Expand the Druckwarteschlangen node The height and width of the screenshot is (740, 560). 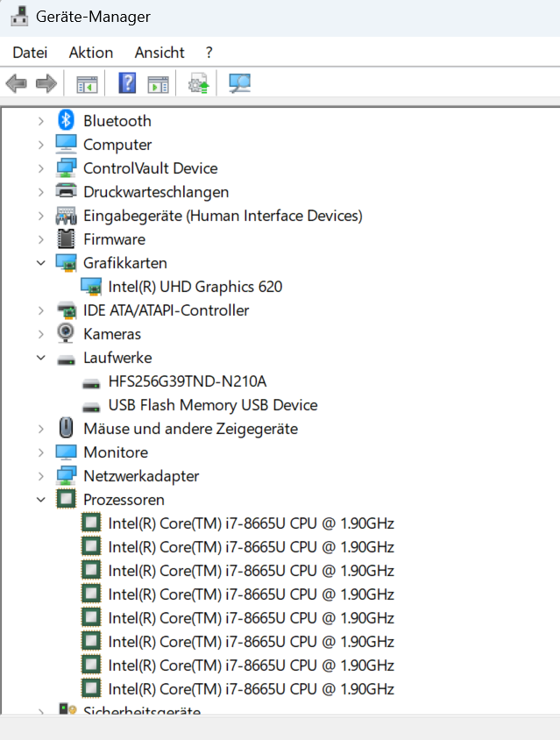tap(41, 192)
